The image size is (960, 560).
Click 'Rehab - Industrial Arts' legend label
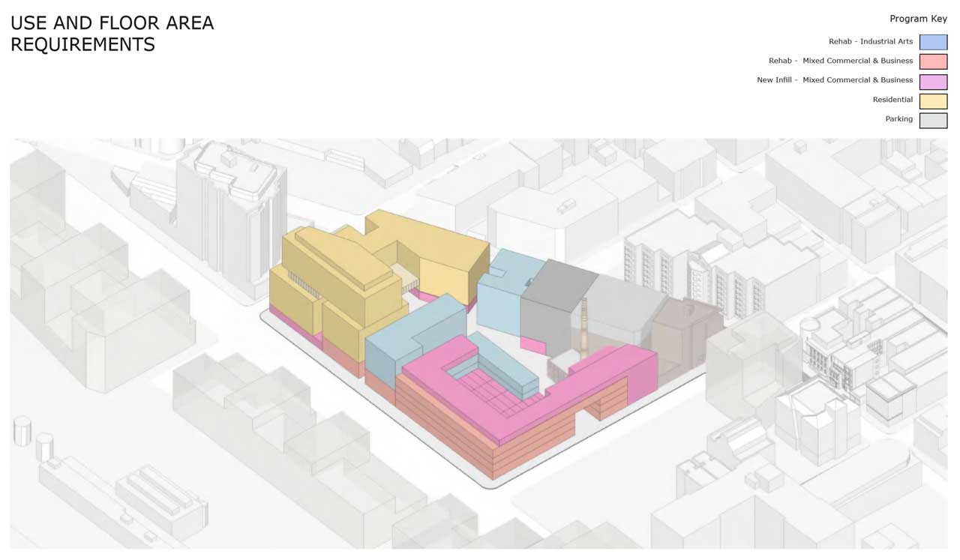coord(871,42)
